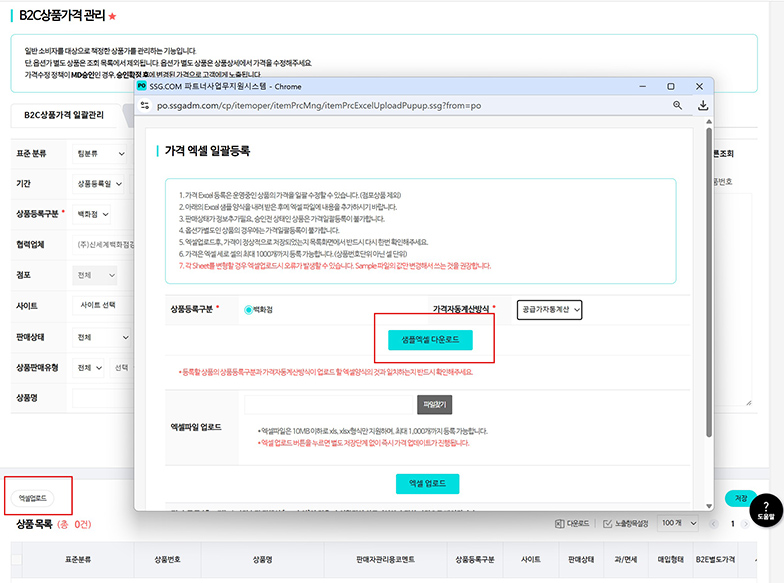Go to previous page arrow in pagination
The height and width of the screenshot is (583, 784).
click(x=714, y=524)
